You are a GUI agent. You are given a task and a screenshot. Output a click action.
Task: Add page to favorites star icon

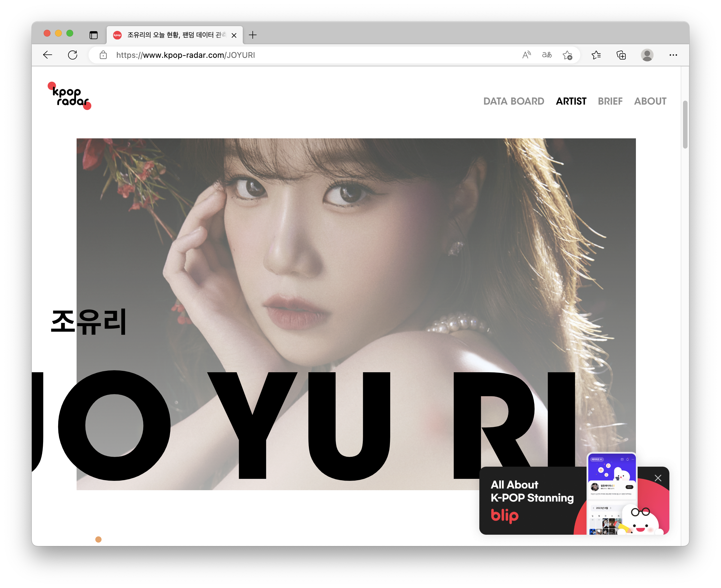point(567,55)
